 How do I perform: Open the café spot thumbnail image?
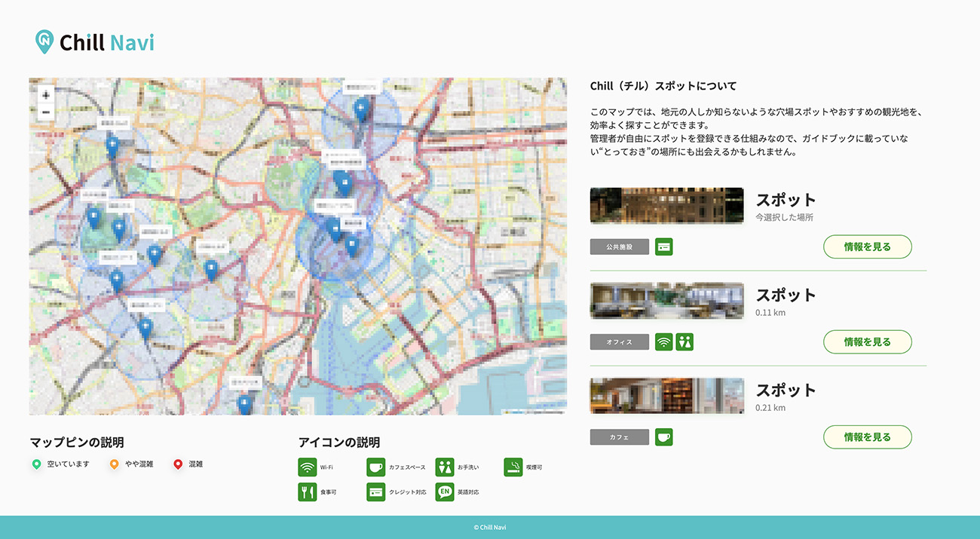tap(666, 396)
